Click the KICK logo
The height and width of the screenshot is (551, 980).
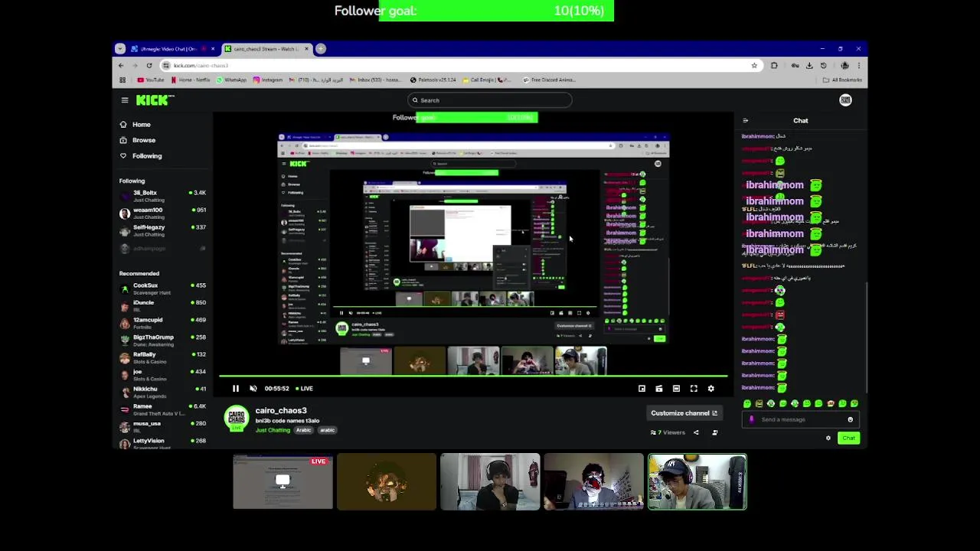click(x=155, y=100)
